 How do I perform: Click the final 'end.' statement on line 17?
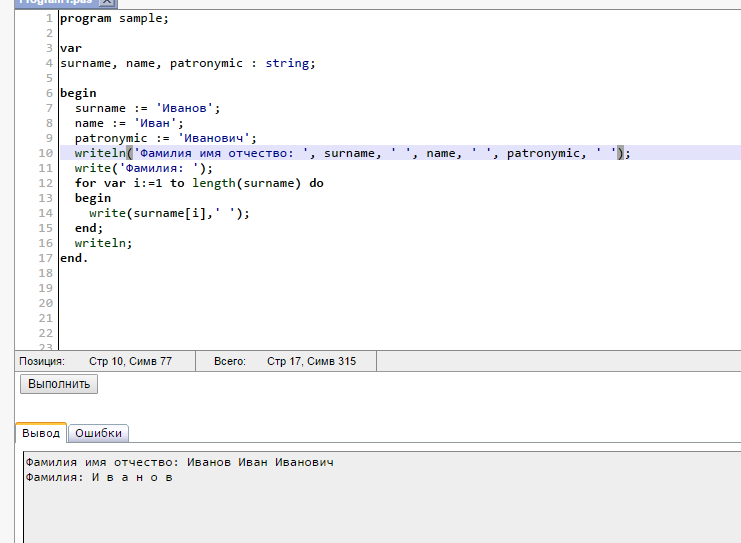73,258
